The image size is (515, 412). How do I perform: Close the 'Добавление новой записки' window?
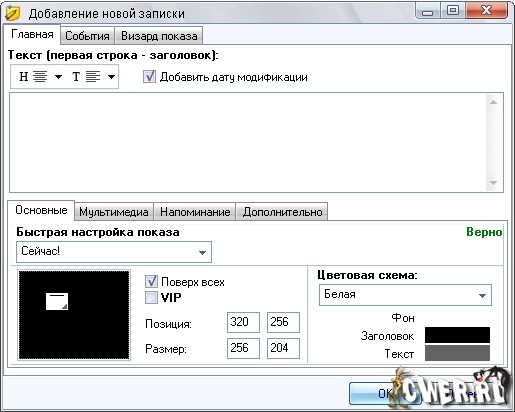coord(487,11)
